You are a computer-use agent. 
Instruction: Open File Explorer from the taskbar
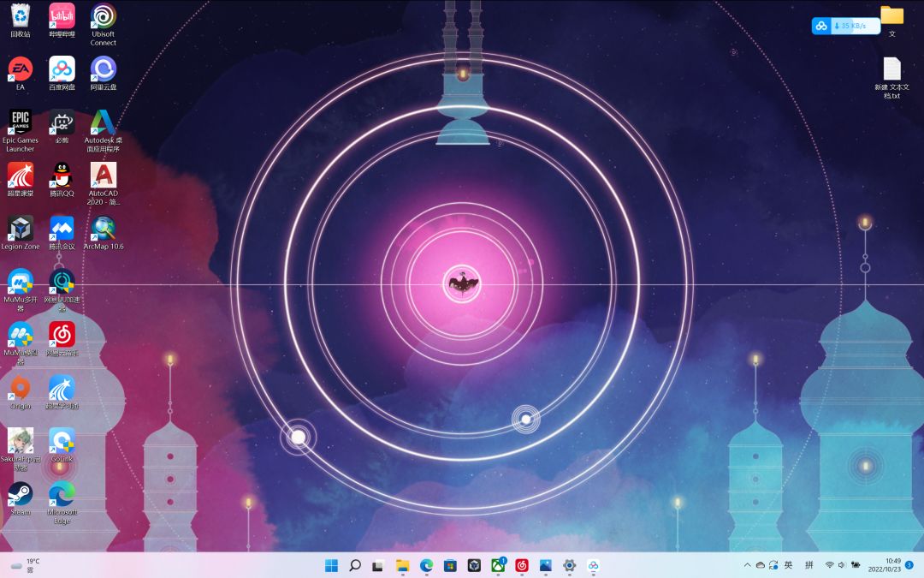[402, 566]
